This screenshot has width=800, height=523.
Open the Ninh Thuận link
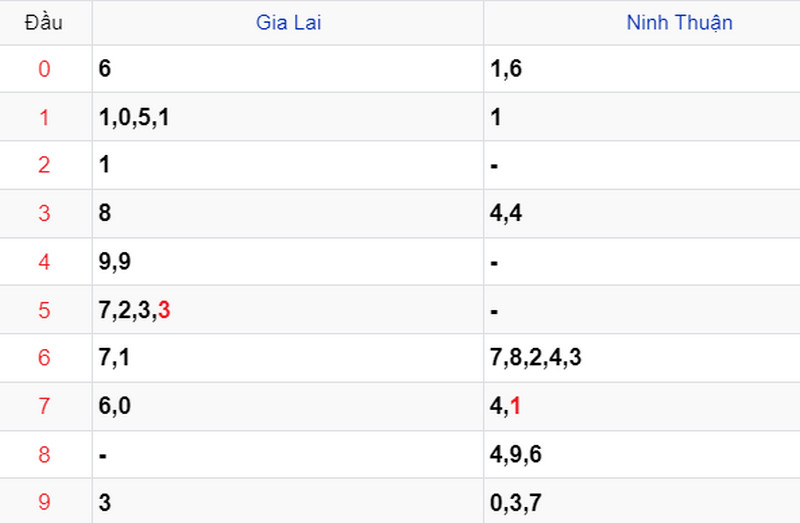pyautogui.click(x=679, y=22)
